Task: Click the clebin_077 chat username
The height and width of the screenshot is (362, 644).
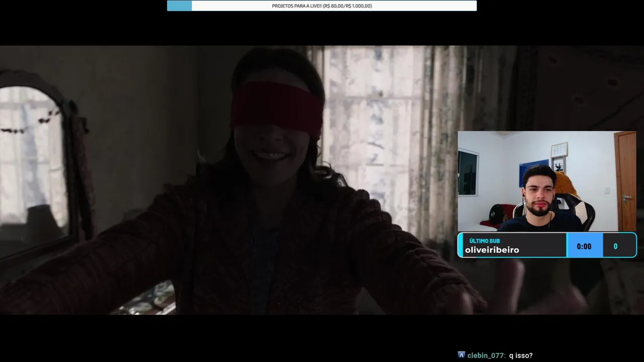Action: pos(487,355)
